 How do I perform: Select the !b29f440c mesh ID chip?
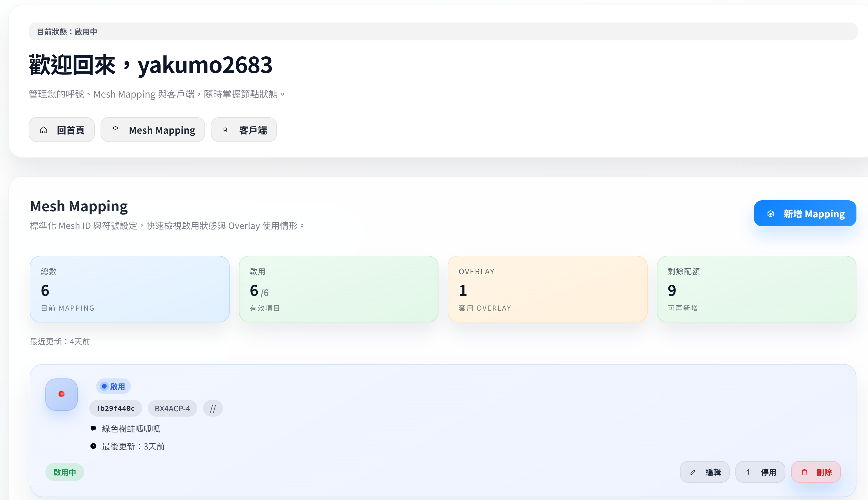click(x=116, y=408)
